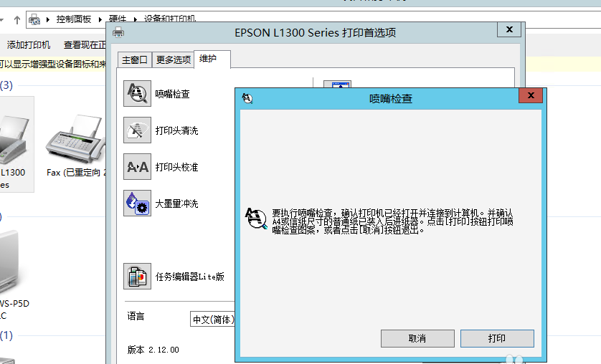Click the Up arrow in Explorer navigation
Viewport: 601px width, 364px height.
pos(17,20)
